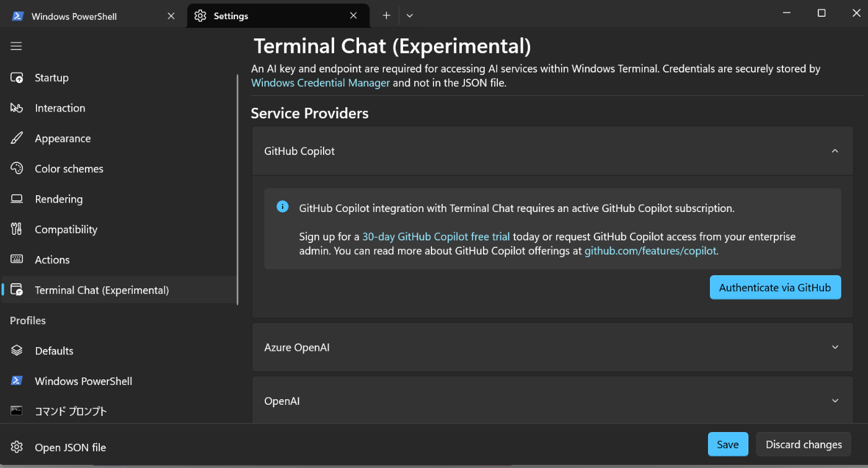868x468 pixels.
Task: Open new tab dropdown arrow in title bar
Action: click(410, 15)
